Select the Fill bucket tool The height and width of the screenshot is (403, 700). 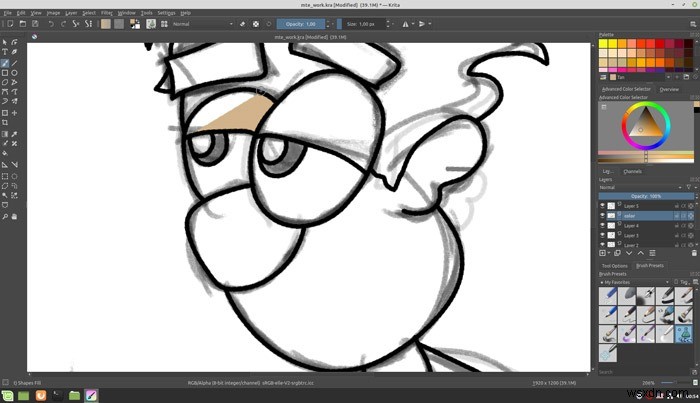coord(5,153)
